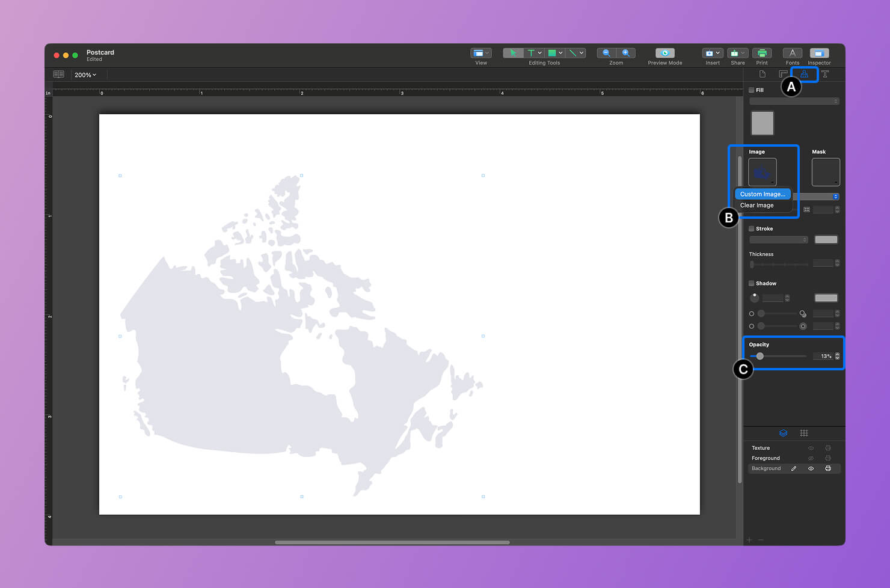Open the Insert dropdown menu
The image size is (890, 588).
(x=712, y=53)
